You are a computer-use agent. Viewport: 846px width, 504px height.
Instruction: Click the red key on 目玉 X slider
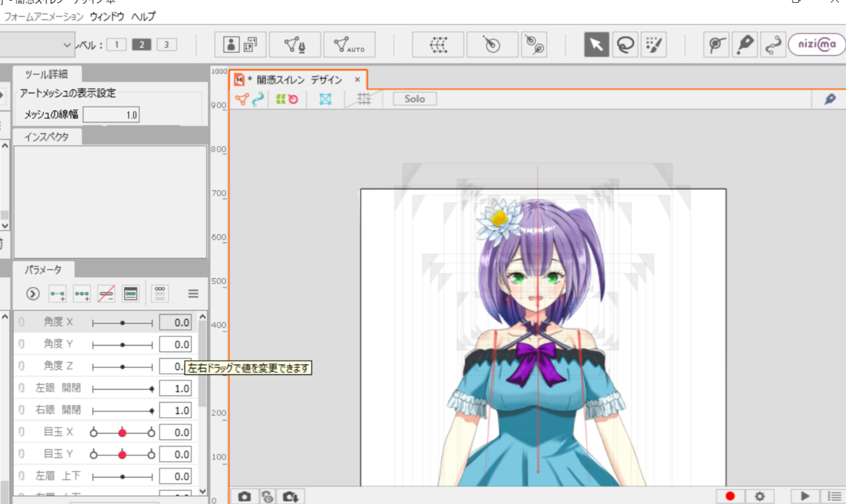(x=122, y=432)
